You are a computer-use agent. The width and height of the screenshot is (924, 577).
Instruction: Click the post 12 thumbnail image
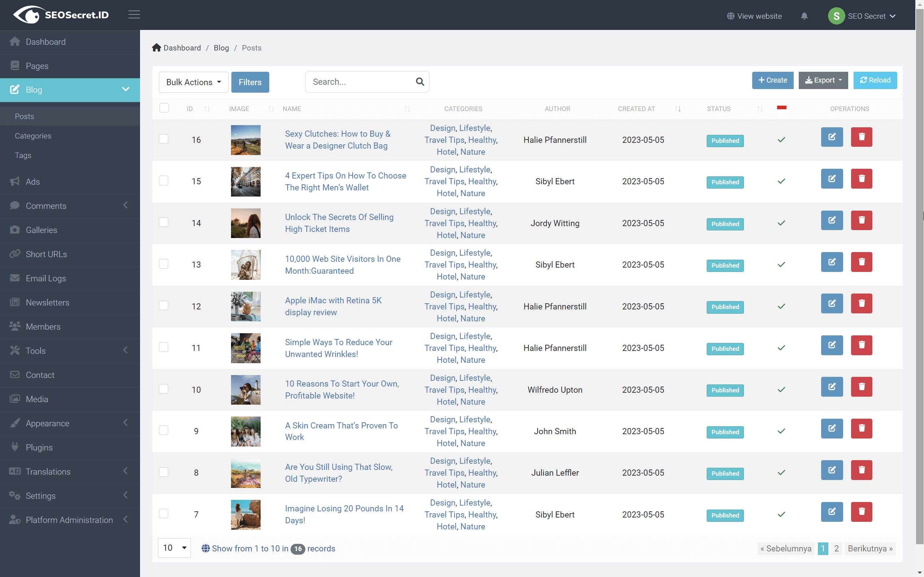[x=245, y=307]
